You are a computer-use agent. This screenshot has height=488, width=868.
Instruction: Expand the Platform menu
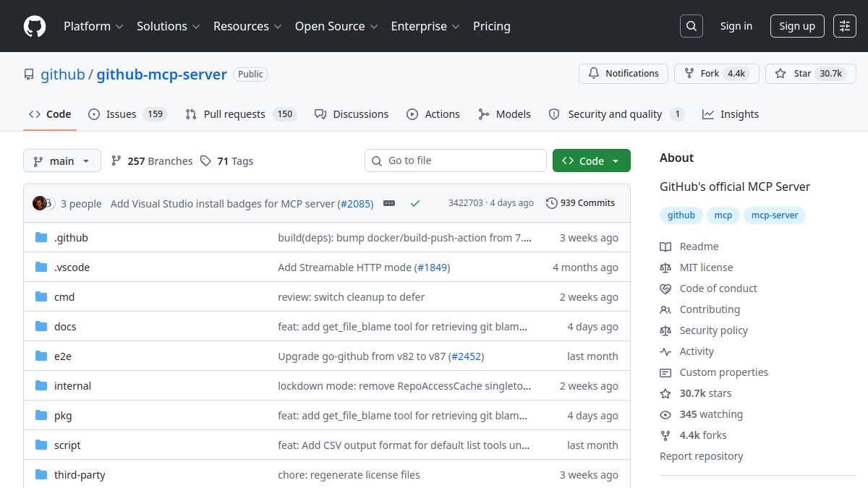tap(93, 26)
